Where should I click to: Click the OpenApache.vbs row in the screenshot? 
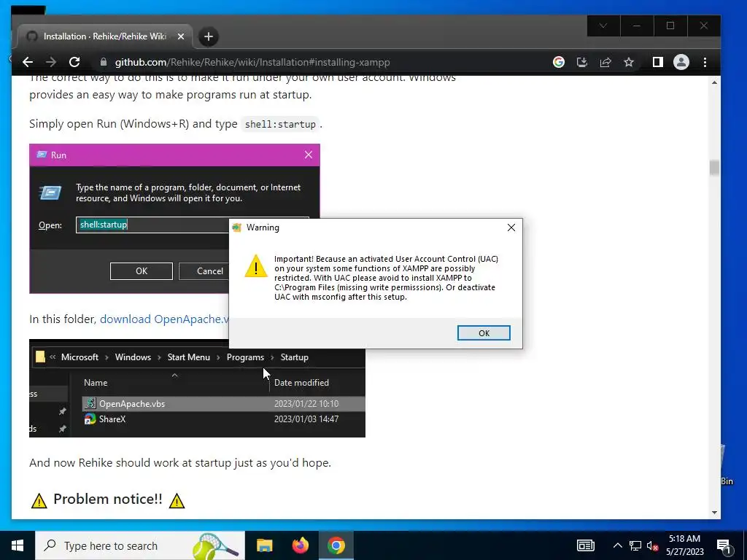[x=223, y=404]
